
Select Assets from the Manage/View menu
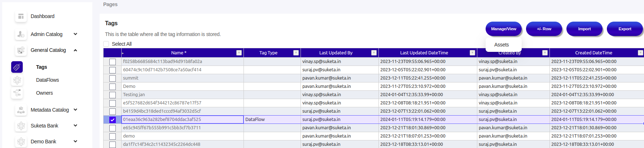pos(501,45)
